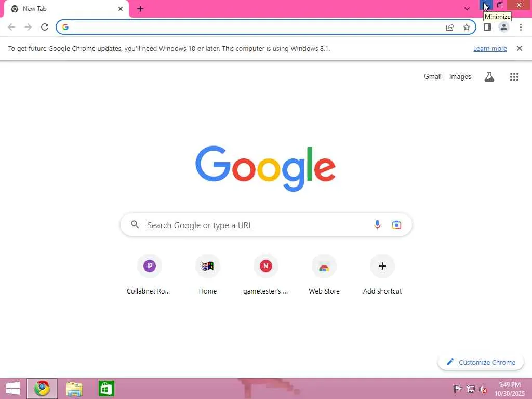
Task: Open the Gmail link
Action: tap(433, 77)
